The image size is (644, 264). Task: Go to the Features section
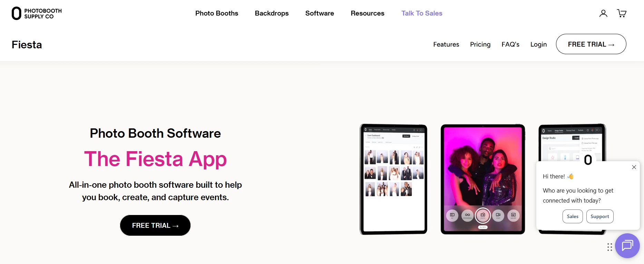point(446,44)
